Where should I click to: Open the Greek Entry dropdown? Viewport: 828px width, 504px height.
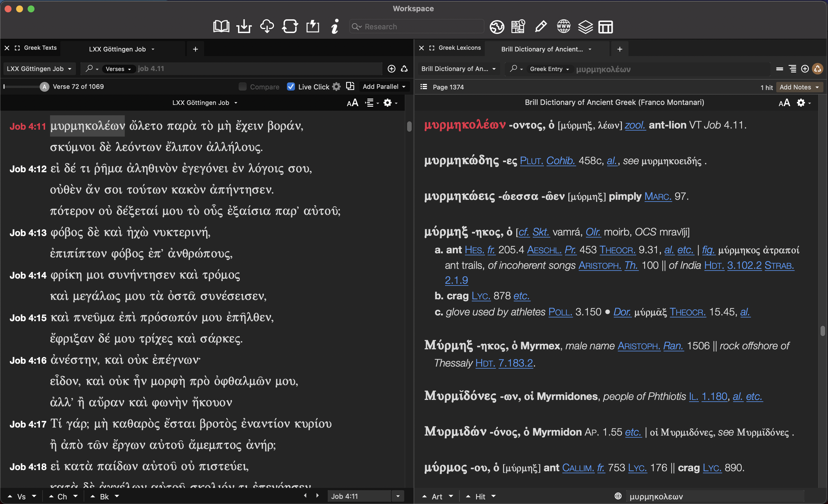click(x=549, y=69)
